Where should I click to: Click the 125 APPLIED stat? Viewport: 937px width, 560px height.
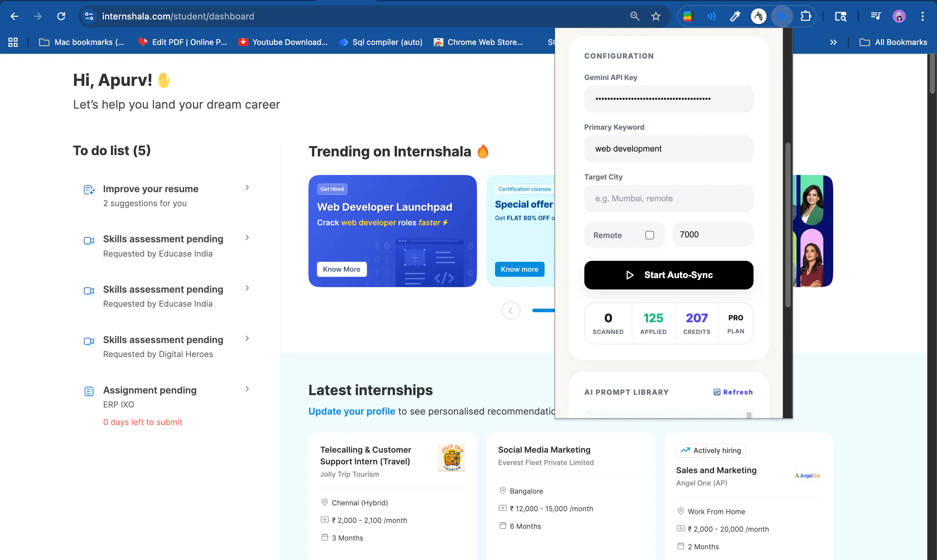[653, 323]
